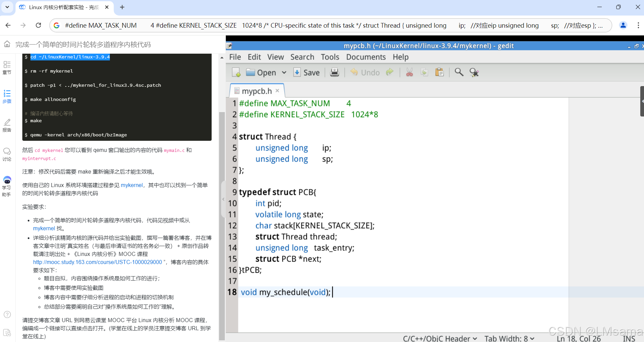Screen dimensions: 644x342
Task: Open the 讨论 discussion sidebar icon
Action: (x=7, y=155)
